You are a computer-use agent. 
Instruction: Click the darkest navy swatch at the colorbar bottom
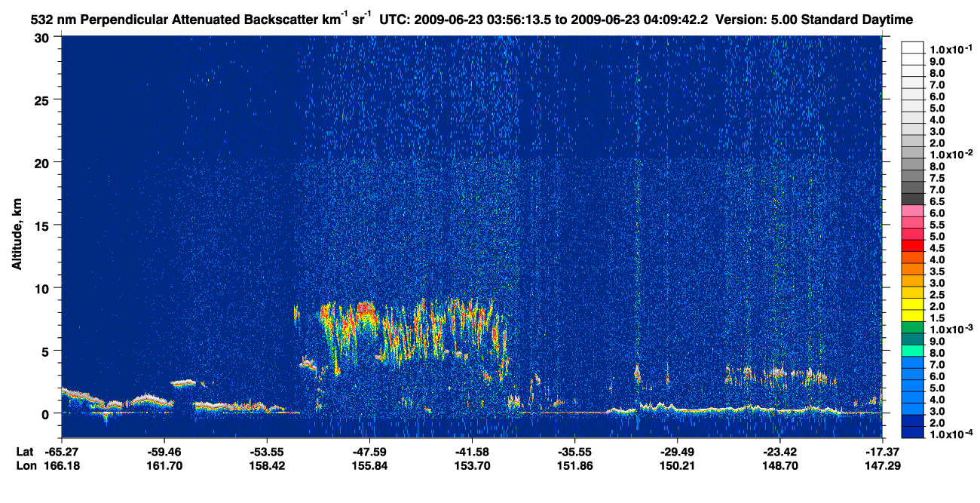coord(913,432)
